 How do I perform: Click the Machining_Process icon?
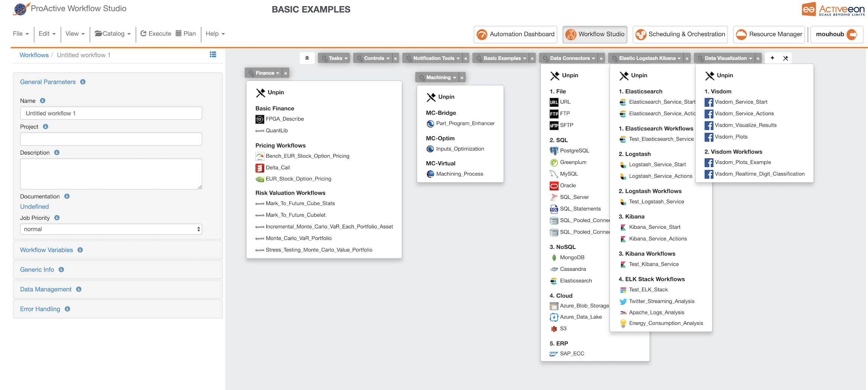[430, 174]
